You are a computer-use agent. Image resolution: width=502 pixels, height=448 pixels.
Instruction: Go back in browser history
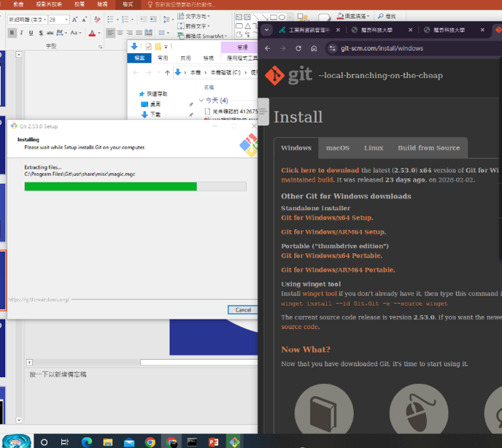267,48
